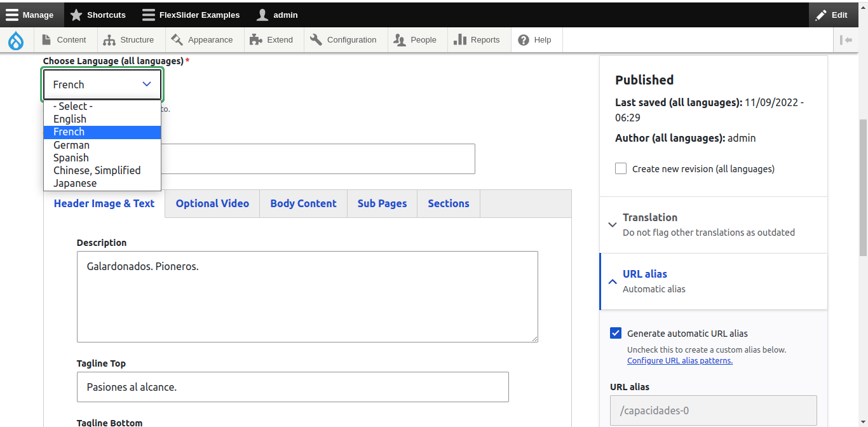Screen dimensions: 868x427
Task: Open Reports bar chart menu
Action: (x=460, y=40)
